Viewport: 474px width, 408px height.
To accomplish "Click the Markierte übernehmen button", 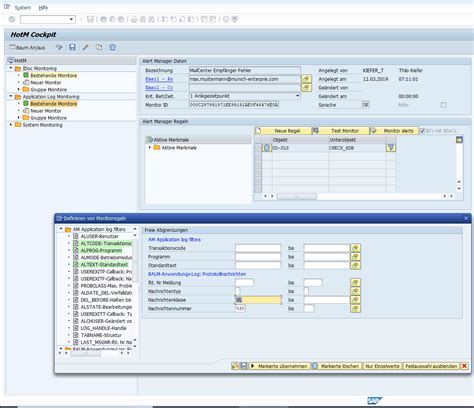I will [280, 366].
